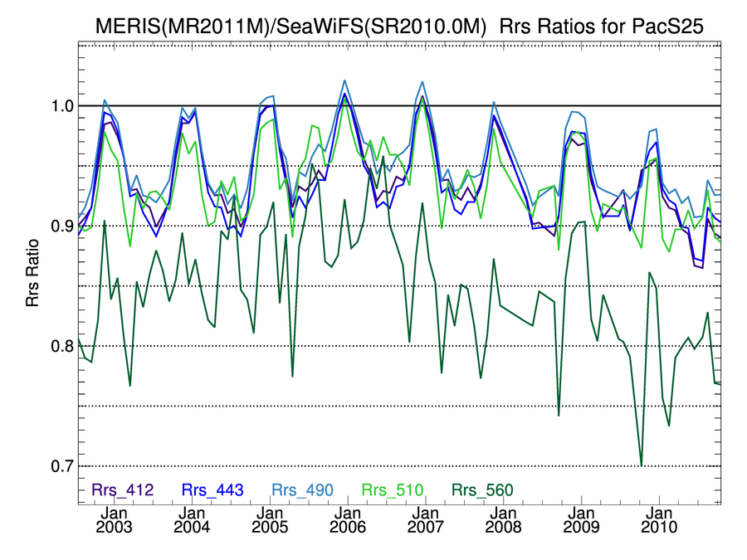Select the Rrs_412 legend label
747x560 pixels.
click(123, 490)
